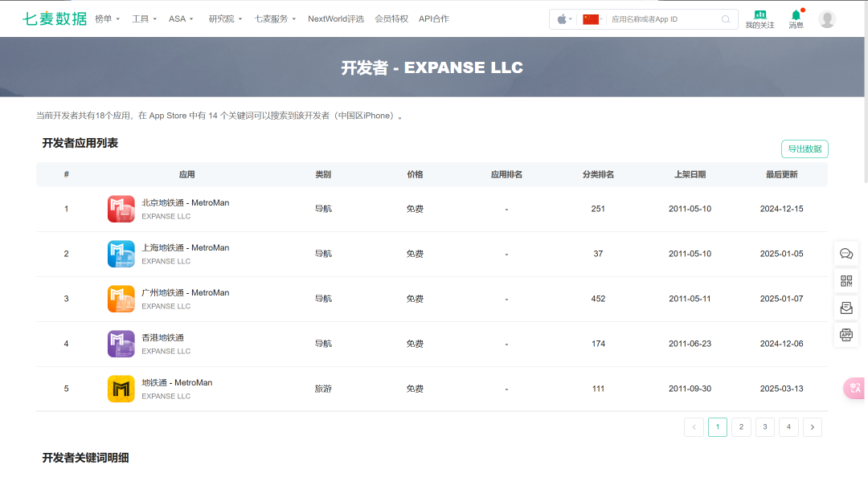Expand the 榜单 menu
This screenshot has width=868, height=477.
108,18
